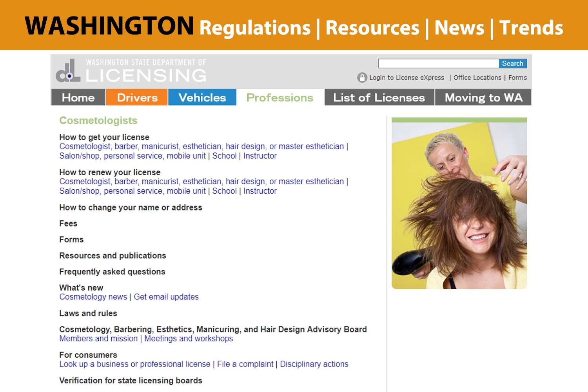Open the Home tab
The height and width of the screenshot is (392, 588).
pyautogui.click(x=78, y=97)
